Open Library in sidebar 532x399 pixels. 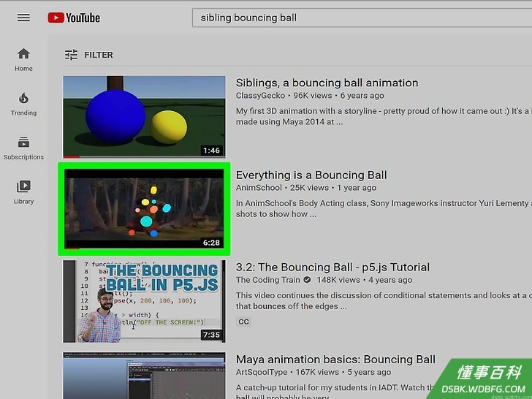coord(23,192)
